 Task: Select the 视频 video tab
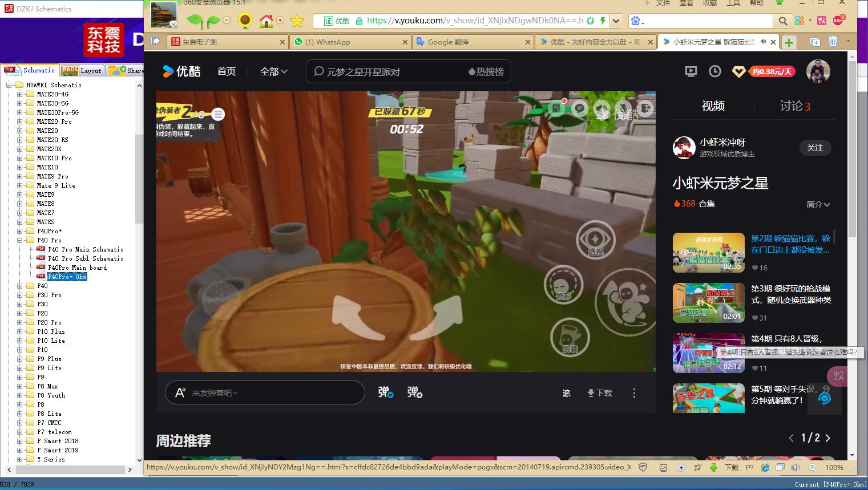[713, 106]
